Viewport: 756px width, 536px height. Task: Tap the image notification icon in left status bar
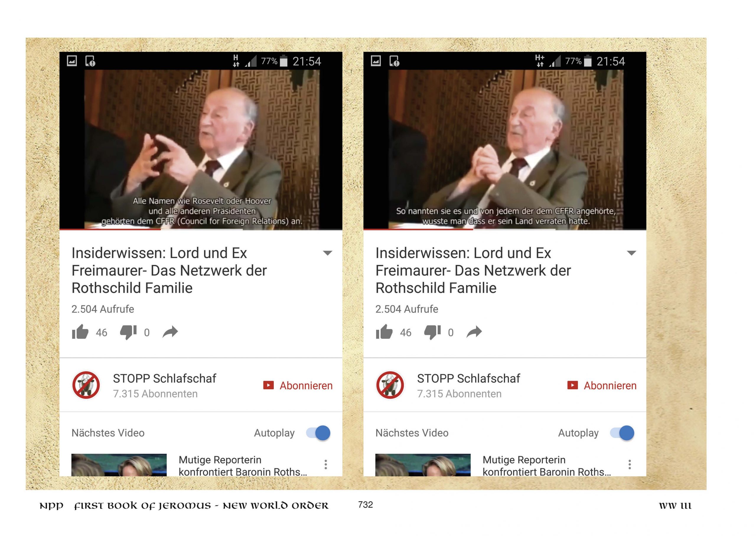point(72,61)
